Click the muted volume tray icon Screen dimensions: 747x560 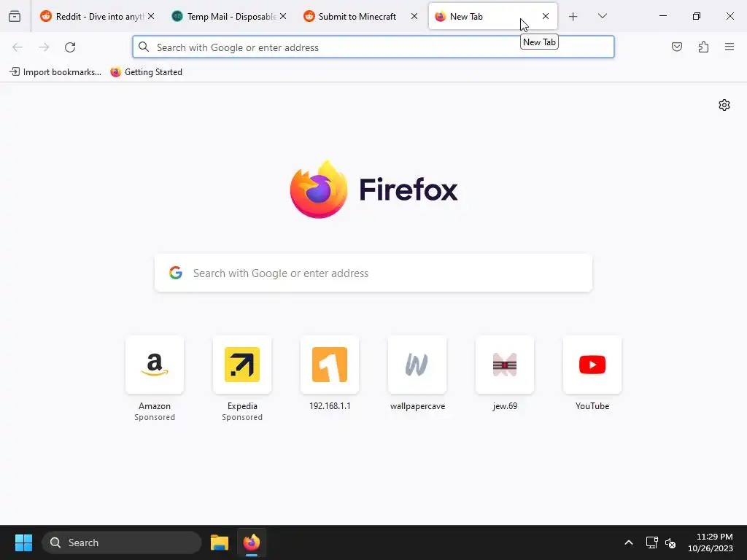pyautogui.click(x=670, y=542)
